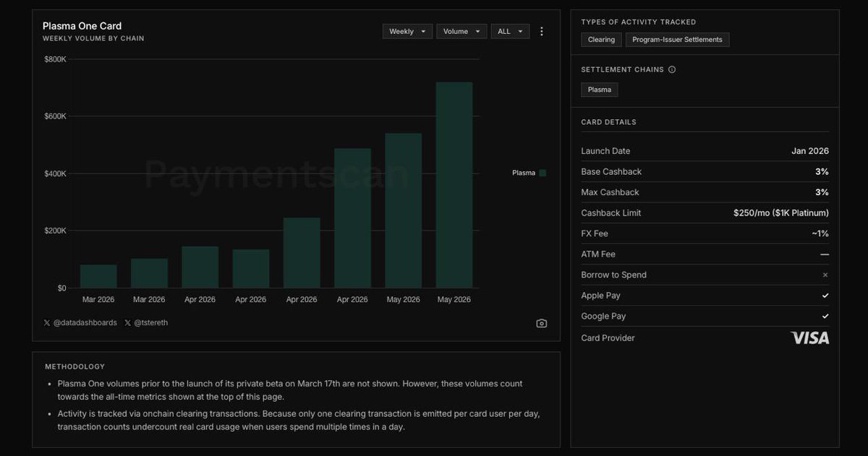Click the ~1% FX fee value

coord(820,233)
